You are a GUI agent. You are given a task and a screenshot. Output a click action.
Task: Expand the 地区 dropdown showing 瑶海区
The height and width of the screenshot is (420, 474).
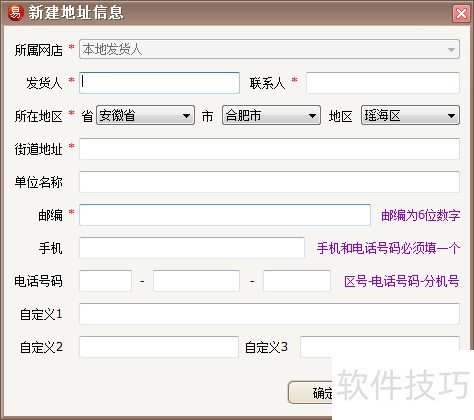tap(410, 115)
